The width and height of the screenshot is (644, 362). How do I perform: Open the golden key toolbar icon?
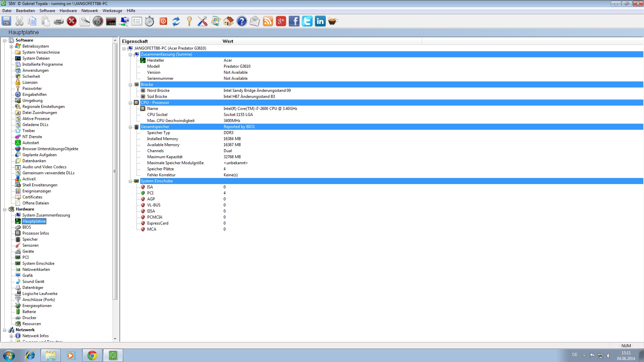[189, 21]
